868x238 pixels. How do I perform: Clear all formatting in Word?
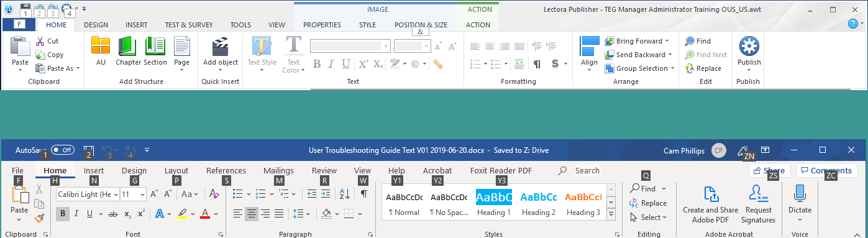click(x=214, y=194)
